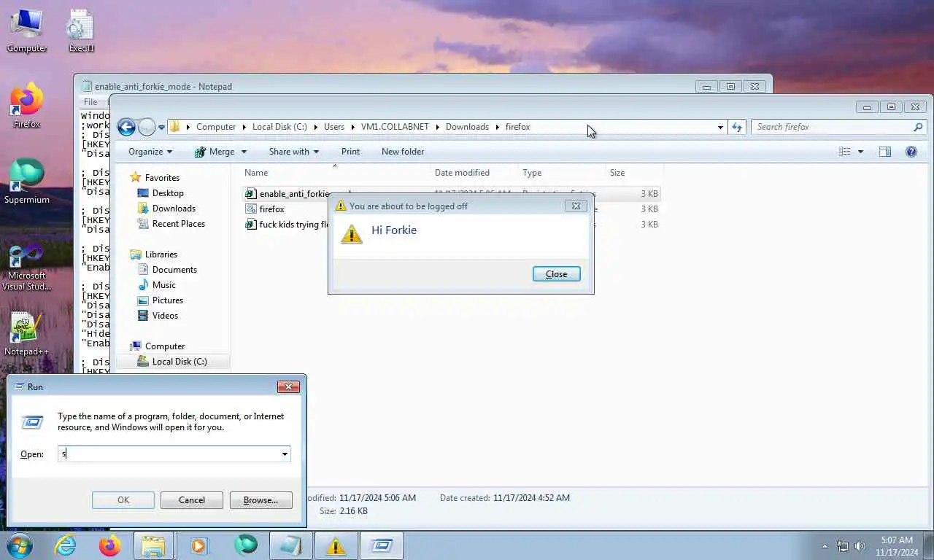Image resolution: width=934 pixels, height=560 pixels.
Task: Select Videos library
Action: 165,316
